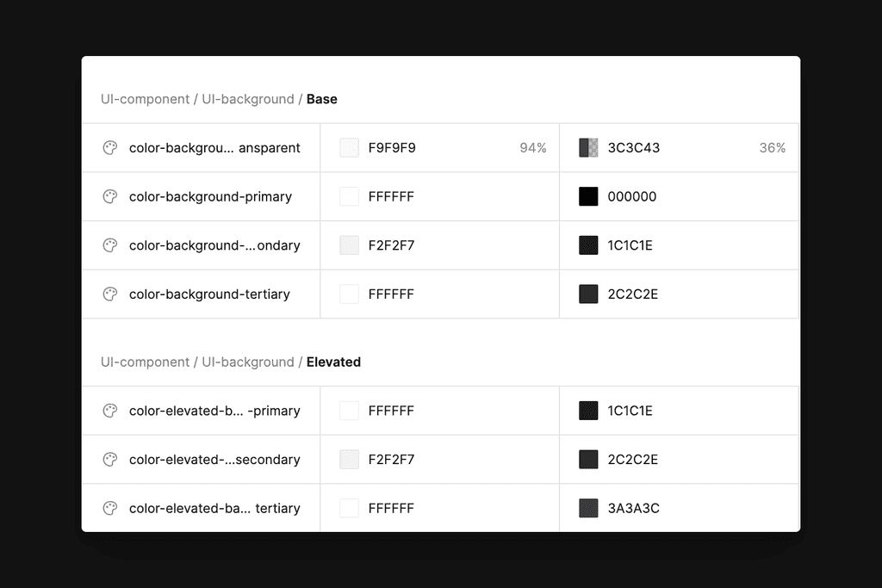The width and height of the screenshot is (882, 588).
Task: Click the palette icon for color-background-primary
Action: pyautogui.click(x=109, y=196)
